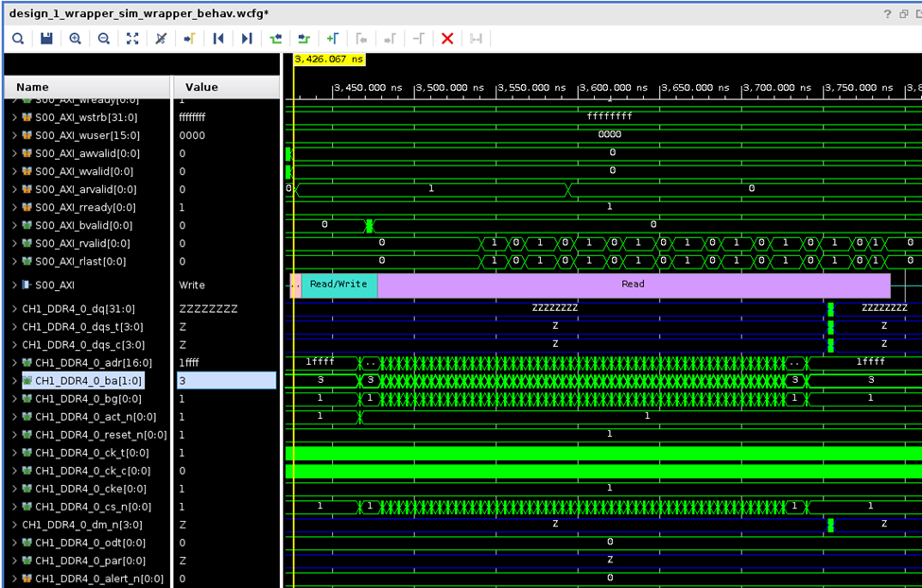Select the S00_AXI_rvalid[0:0] signal row
922x588 pixels.
[82, 244]
